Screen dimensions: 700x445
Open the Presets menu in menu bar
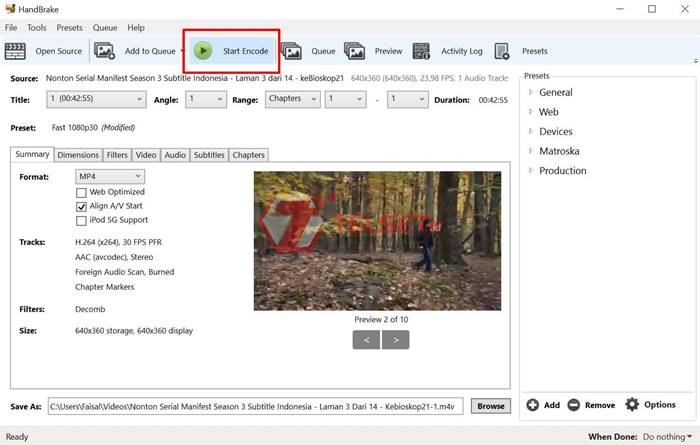coord(69,28)
